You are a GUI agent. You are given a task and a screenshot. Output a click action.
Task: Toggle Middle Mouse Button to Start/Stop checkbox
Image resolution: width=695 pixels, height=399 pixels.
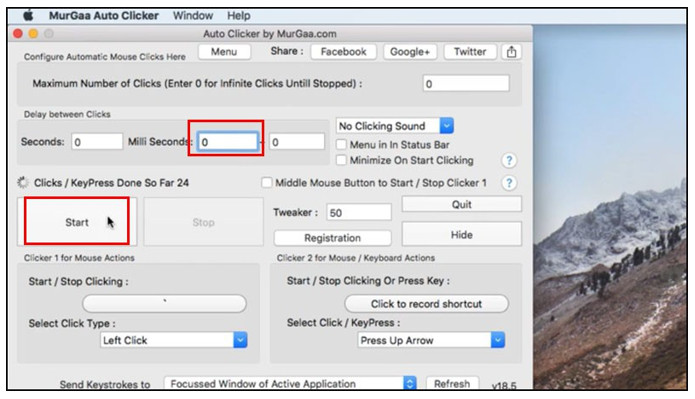pyautogui.click(x=266, y=182)
